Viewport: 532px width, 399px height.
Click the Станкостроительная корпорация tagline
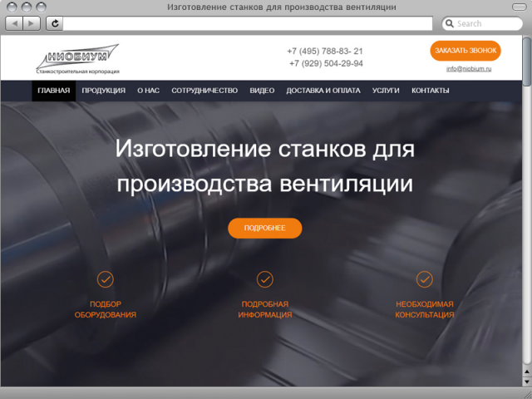[77, 71]
